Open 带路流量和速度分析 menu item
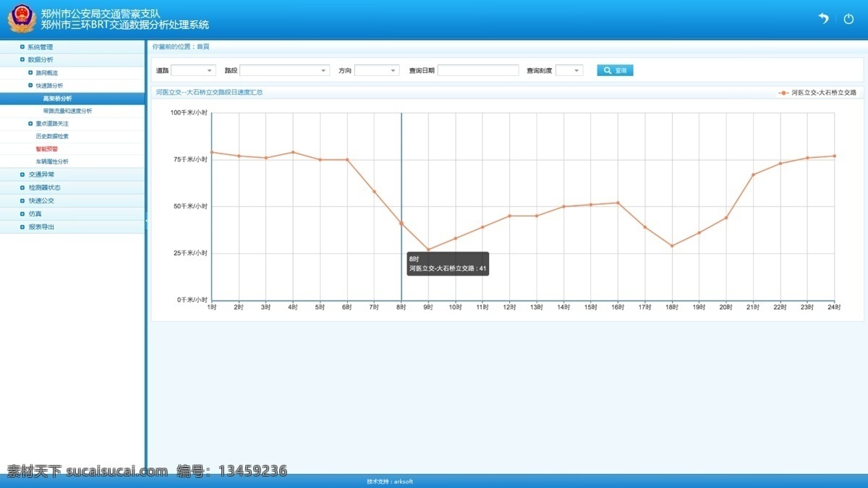868x488 pixels. coord(67,111)
